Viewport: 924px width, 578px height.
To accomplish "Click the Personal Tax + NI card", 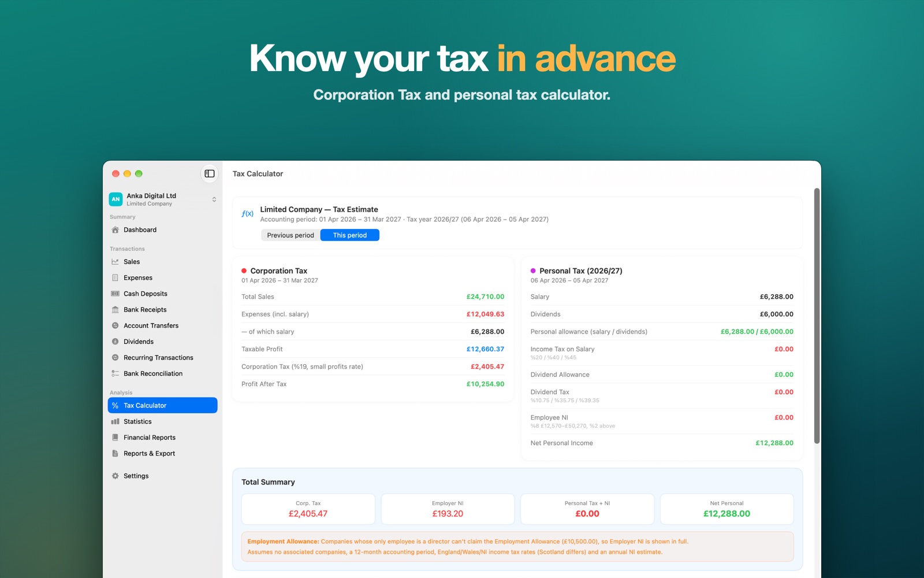I will 587,509.
